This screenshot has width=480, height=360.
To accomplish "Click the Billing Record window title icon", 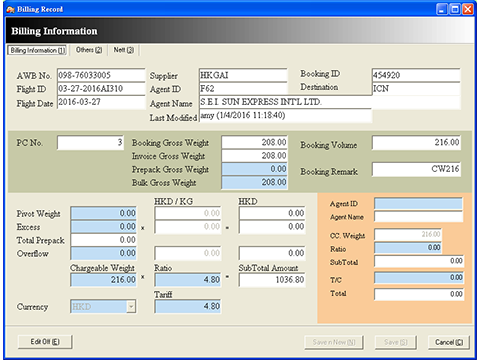I will click(x=10, y=9).
